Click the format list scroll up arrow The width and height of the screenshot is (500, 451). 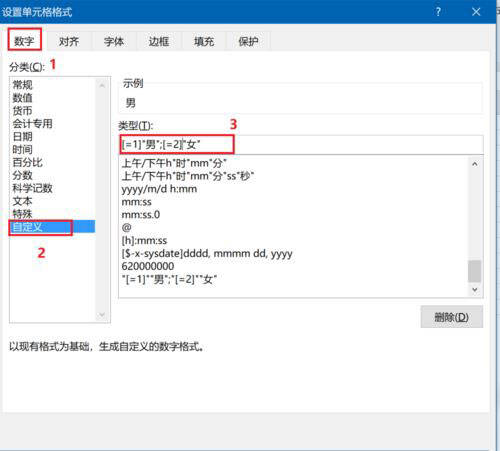point(475,164)
